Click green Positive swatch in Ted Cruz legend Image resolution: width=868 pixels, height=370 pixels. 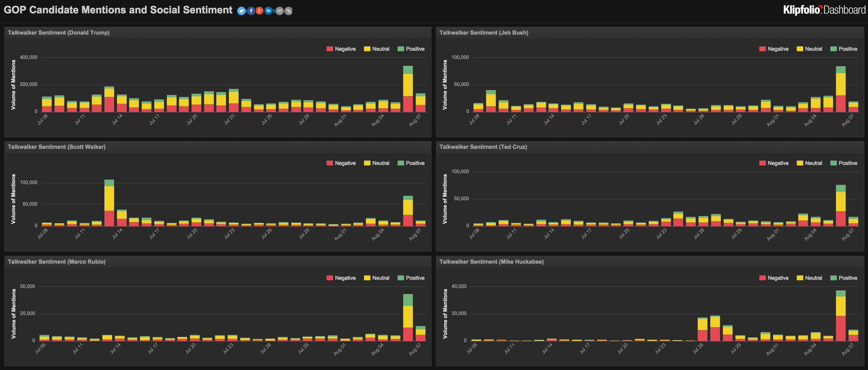(833, 163)
